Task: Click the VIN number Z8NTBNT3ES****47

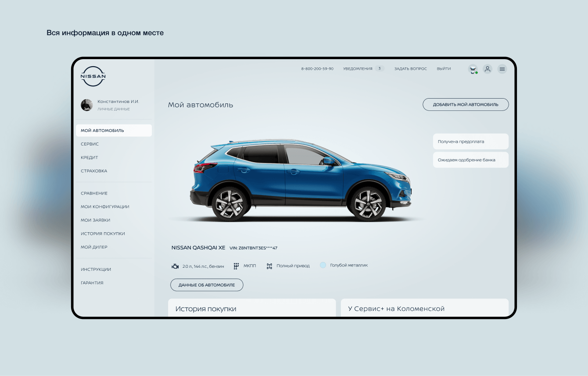Action: click(x=253, y=248)
